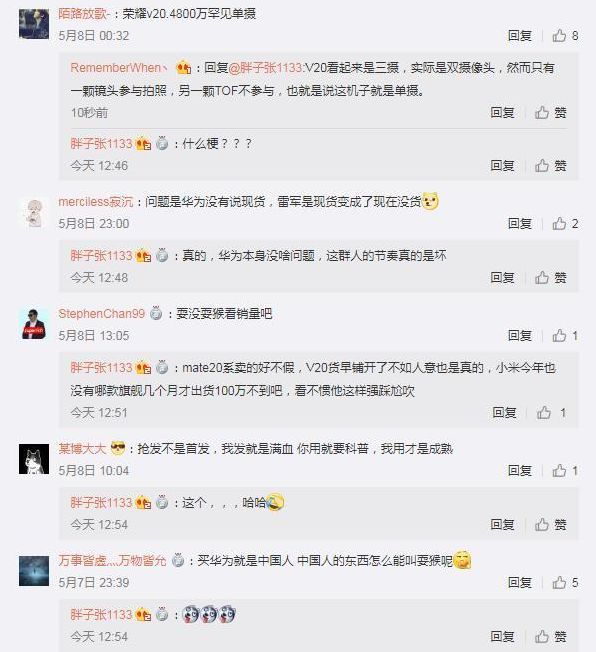The height and width of the screenshot is (652, 596).
Task: Open 陌路放歌 user avatar
Action: pyautogui.click(x=34, y=23)
